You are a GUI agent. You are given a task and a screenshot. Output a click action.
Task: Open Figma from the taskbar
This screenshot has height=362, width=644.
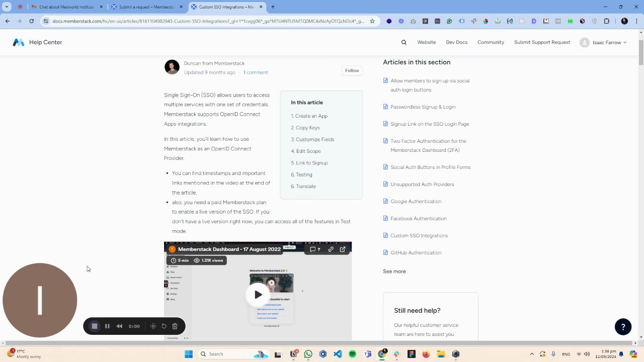(x=412, y=354)
